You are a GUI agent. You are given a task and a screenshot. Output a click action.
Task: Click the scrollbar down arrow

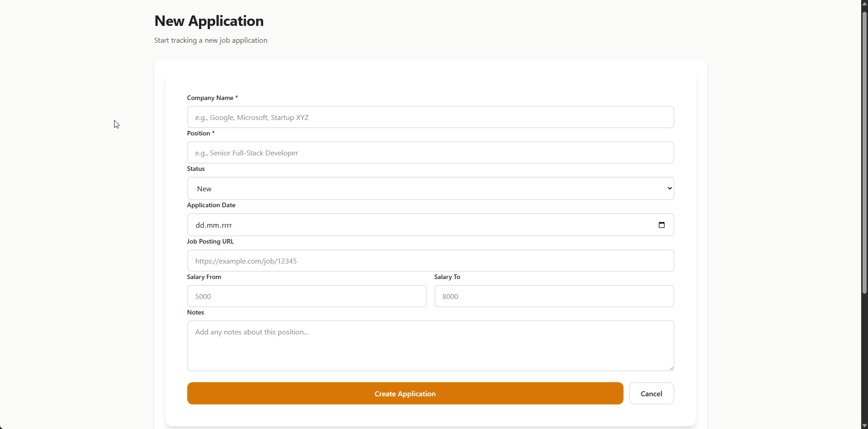pos(863,425)
